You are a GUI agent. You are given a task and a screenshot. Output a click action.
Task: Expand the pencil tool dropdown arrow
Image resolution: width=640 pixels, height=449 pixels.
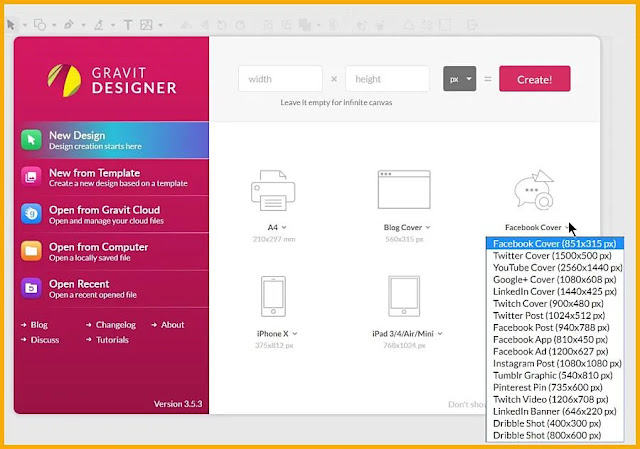113,25
